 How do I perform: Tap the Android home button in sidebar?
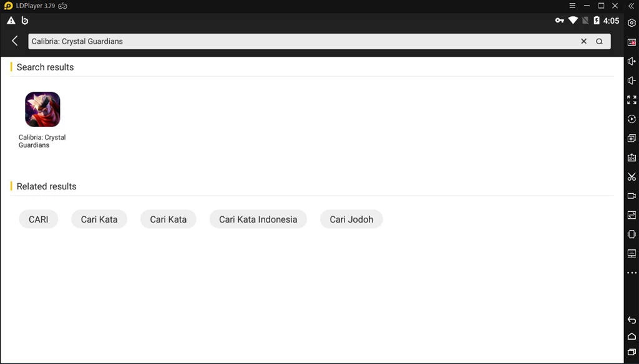(x=632, y=337)
